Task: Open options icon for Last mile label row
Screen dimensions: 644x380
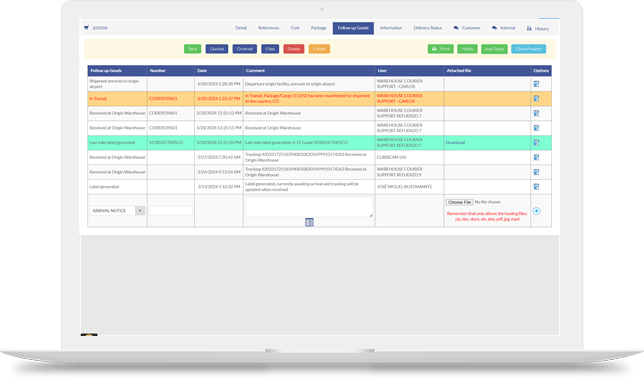Action: tap(536, 143)
